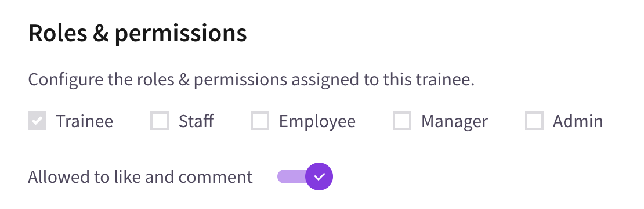Enable the Staff role checkbox

(160, 121)
